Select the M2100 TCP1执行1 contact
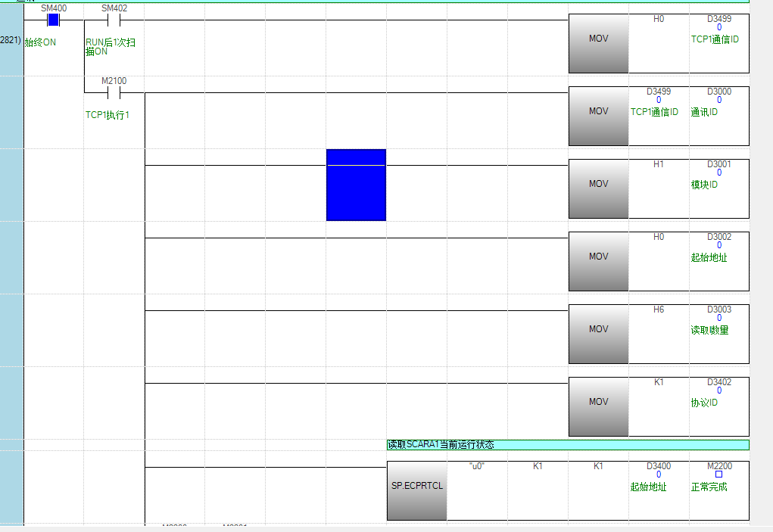 (114, 93)
